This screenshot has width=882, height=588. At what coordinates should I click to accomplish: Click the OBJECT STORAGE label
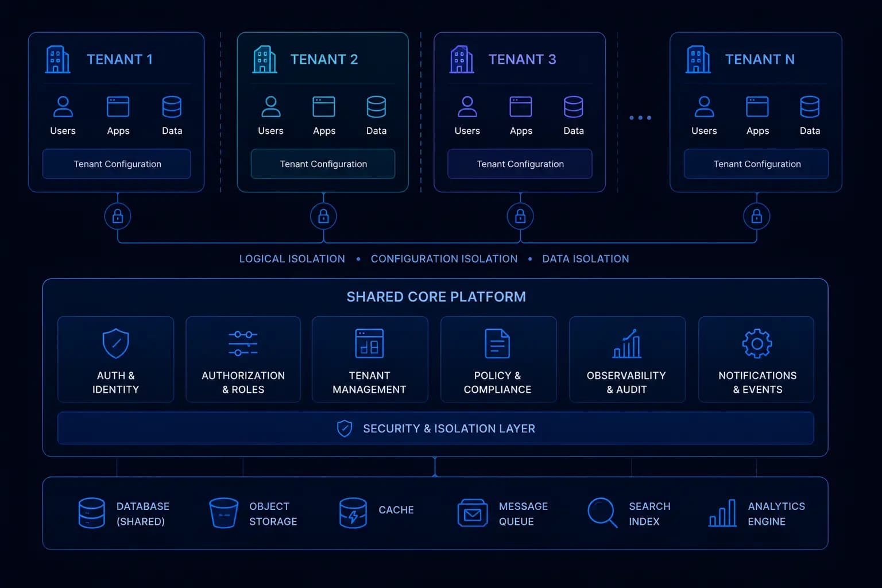[x=273, y=514]
